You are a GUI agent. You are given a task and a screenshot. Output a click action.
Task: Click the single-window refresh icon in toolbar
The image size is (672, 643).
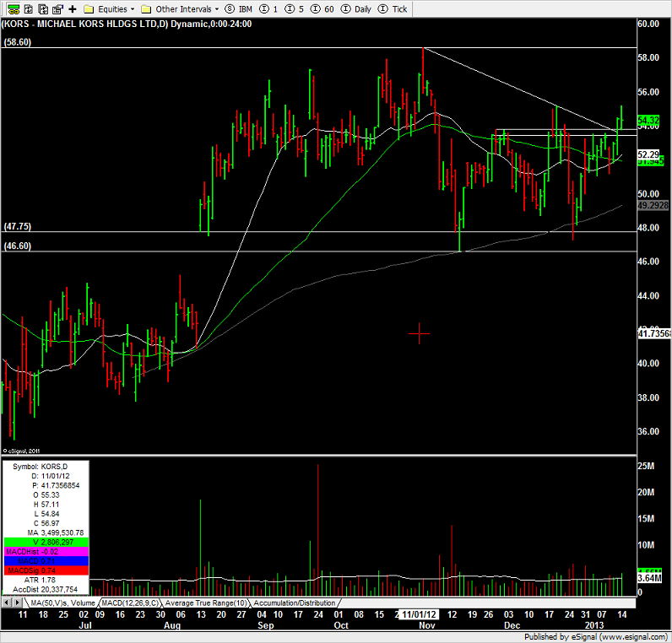point(29,8)
